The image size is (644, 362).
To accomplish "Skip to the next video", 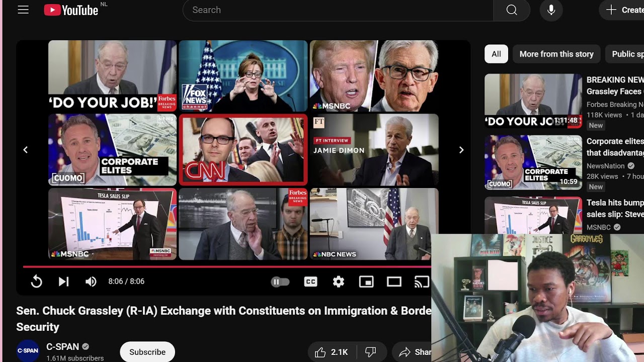I will 63,282.
